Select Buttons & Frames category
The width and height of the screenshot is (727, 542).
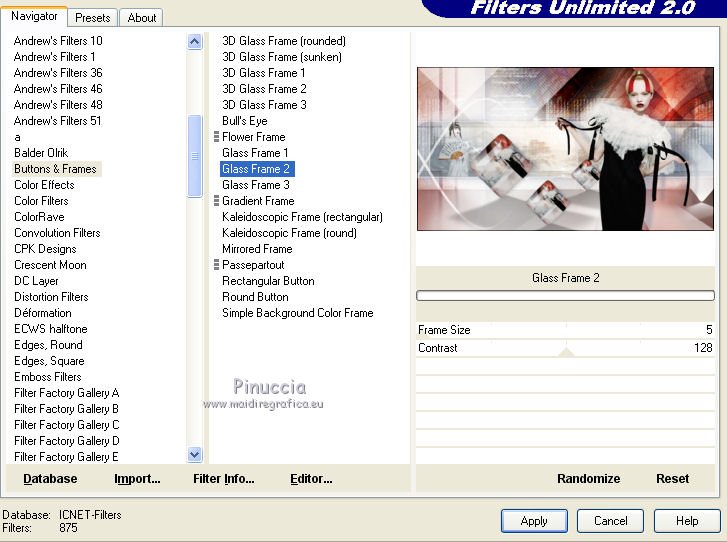click(55, 169)
